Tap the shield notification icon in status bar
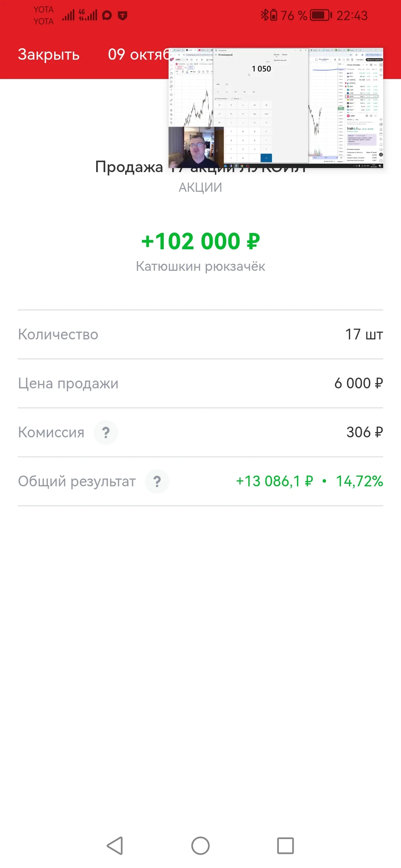Image resolution: width=401 pixels, height=868 pixels. (123, 16)
